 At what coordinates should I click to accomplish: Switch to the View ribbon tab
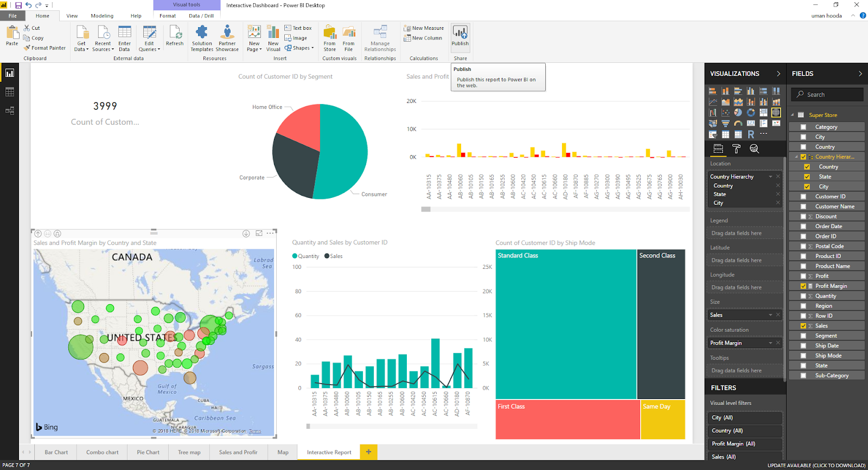click(x=72, y=16)
